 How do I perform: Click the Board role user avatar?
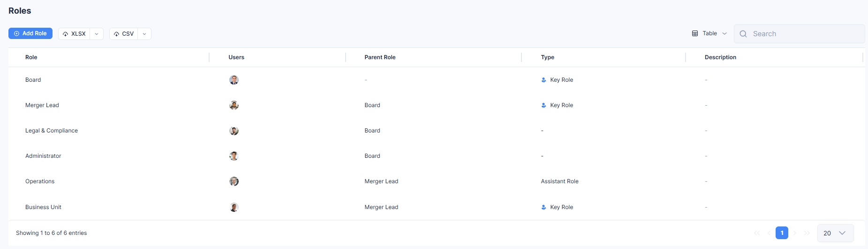pyautogui.click(x=234, y=80)
